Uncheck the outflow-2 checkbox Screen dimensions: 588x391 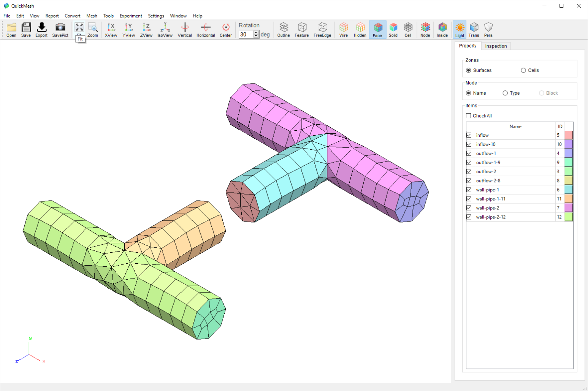coord(469,172)
